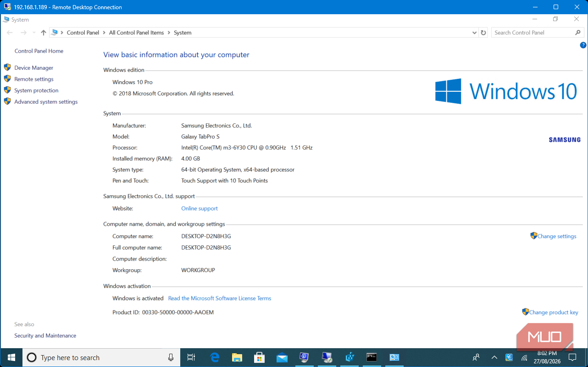588x367 pixels.
Task: Open Task View from taskbar
Action: [192, 357]
